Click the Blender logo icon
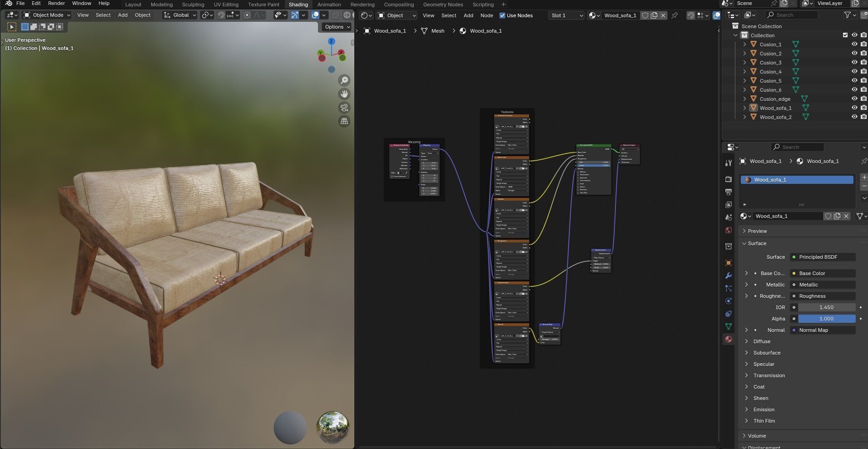 9,3
